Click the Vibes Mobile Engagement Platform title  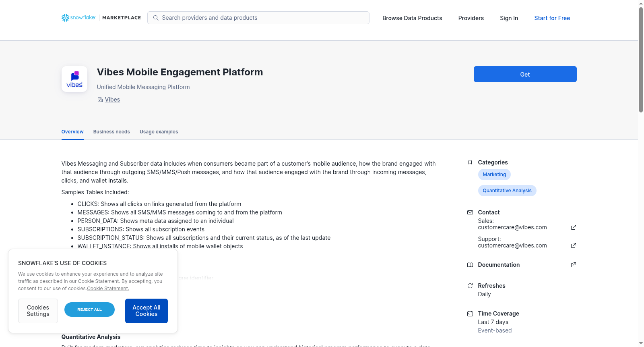180,72
